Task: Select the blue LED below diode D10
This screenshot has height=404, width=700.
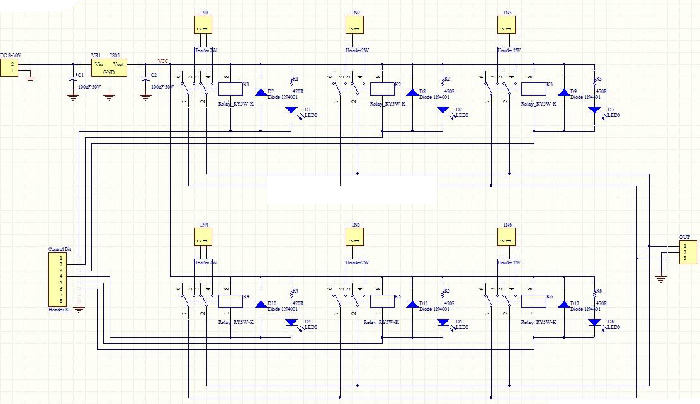Action: tap(292, 322)
